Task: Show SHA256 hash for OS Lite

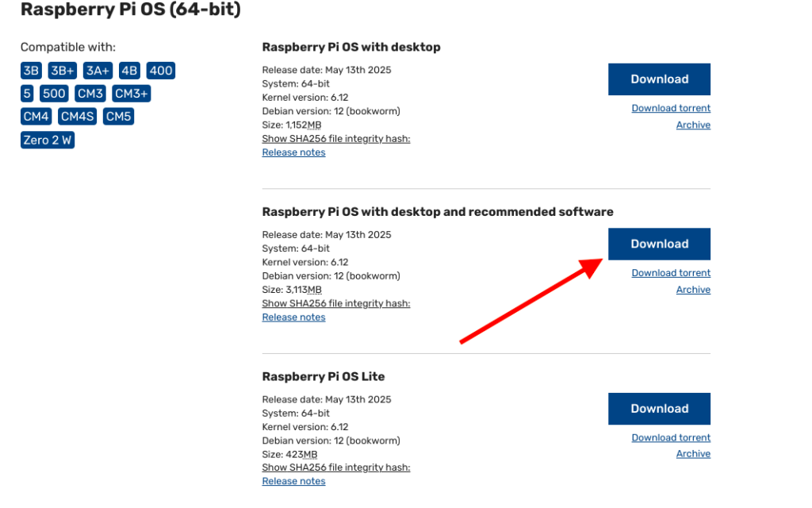Action: click(x=336, y=468)
